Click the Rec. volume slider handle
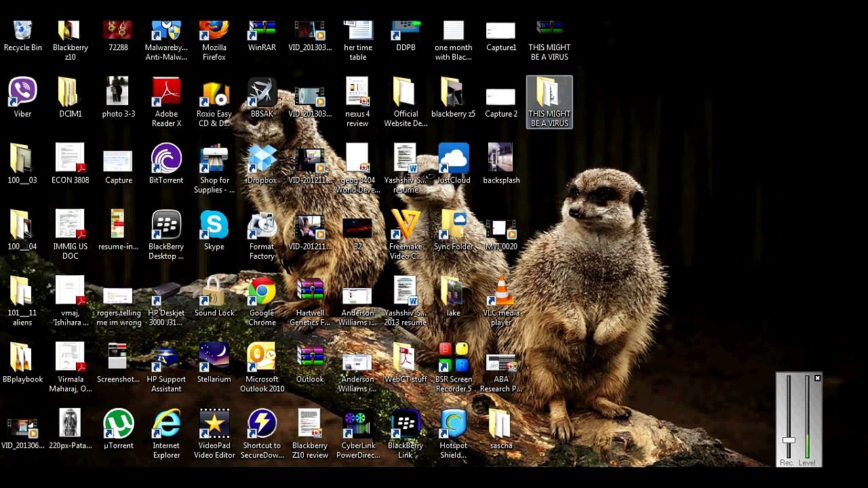Screen dimensions: 868x488 [x=788, y=441]
